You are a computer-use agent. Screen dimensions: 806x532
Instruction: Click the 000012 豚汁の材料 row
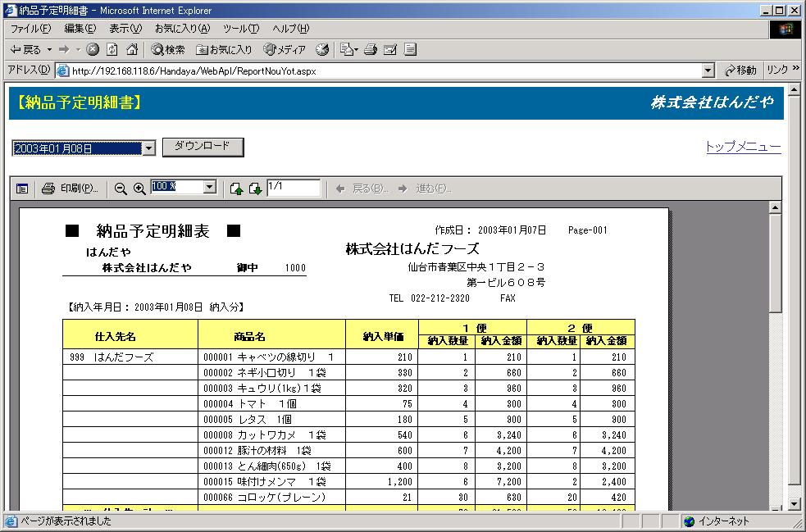tap(349, 451)
